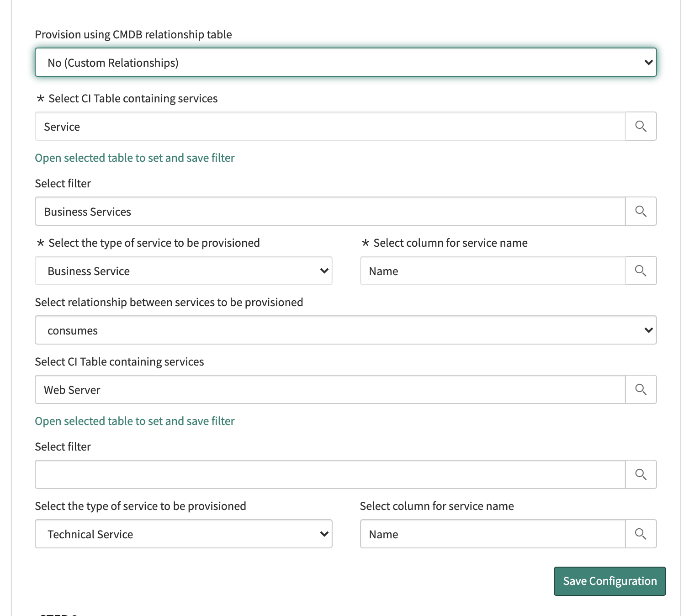The width and height of the screenshot is (689, 616).
Task: Click second 'Open selected table' link below Web Server
Action: [135, 421]
